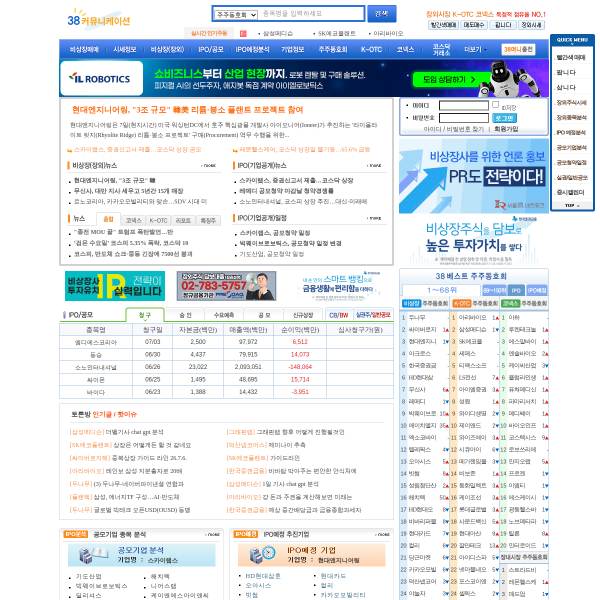Open 빨간색 매매 in Quick Menu
The image size is (600, 600).
571,57
